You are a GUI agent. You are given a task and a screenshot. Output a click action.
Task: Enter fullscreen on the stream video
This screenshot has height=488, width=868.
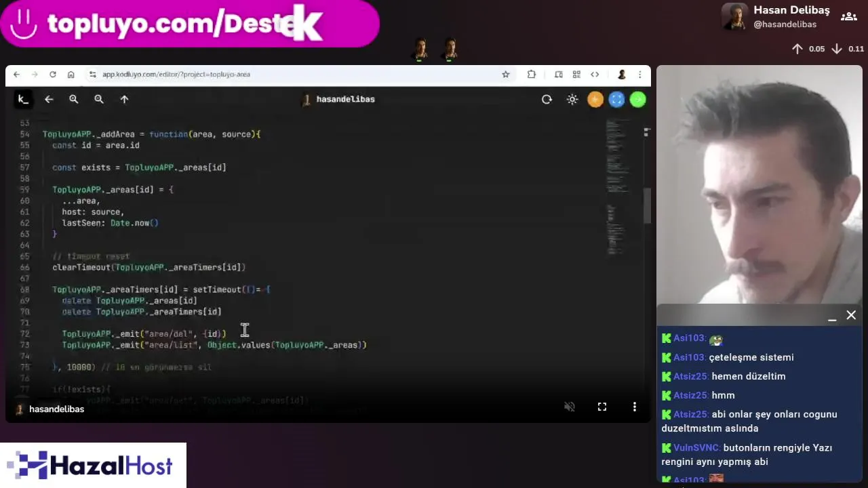(602, 407)
